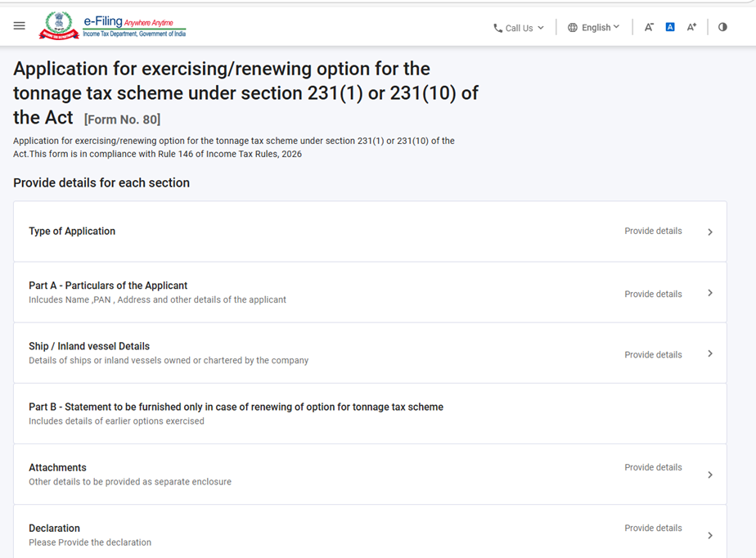
Task: Open the hamburger navigation menu
Action: 20,26
